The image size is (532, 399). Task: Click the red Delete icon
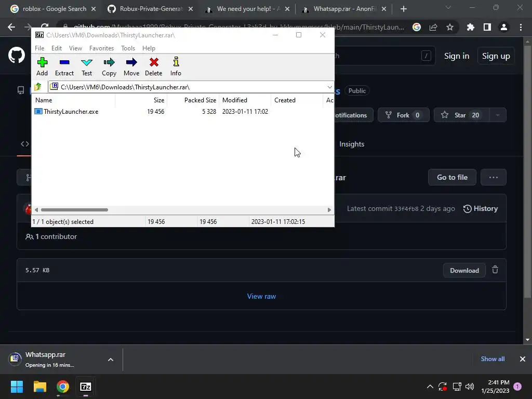click(154, 62)
